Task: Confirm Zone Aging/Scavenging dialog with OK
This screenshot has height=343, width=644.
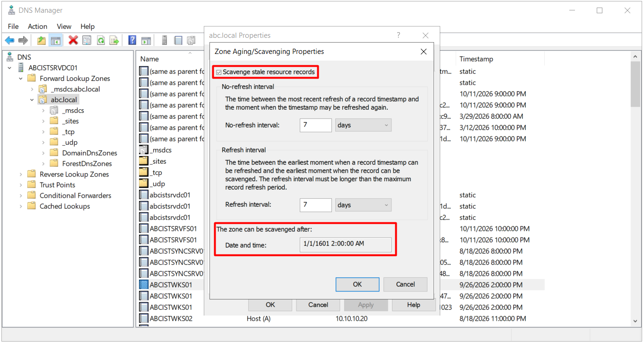Action: click(x=357, y=284)
